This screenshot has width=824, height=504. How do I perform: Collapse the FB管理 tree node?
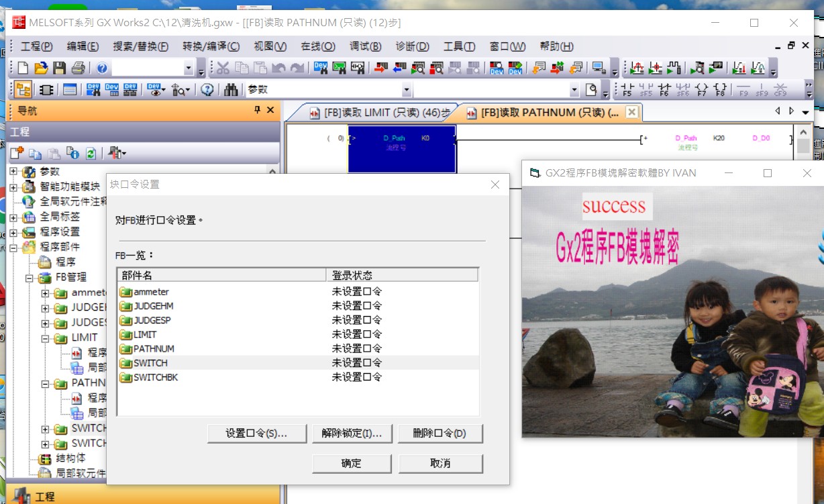pyautogui.click(x=30, y=277)
